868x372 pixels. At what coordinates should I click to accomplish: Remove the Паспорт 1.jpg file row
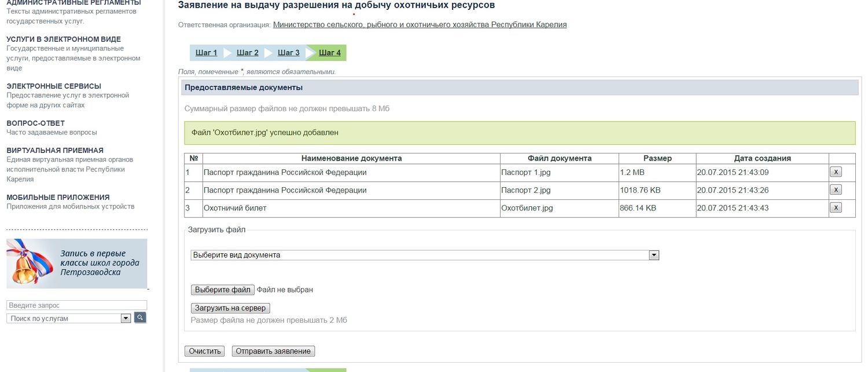pos(836,172)
